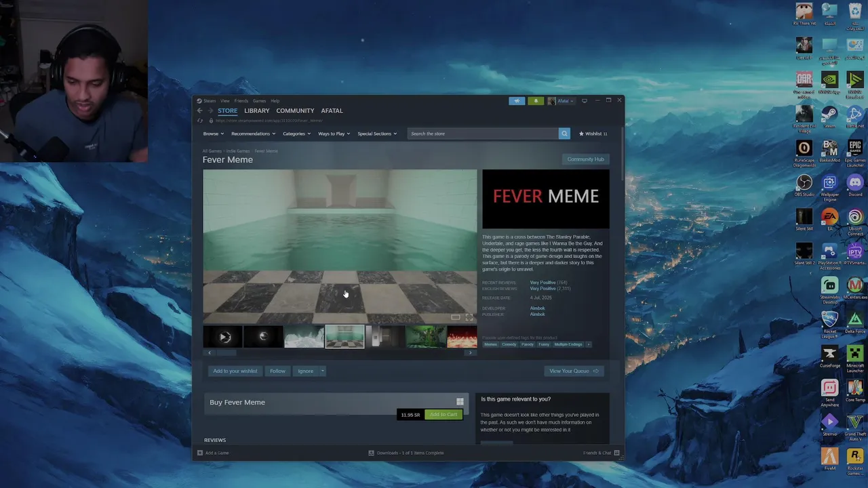868x488 pixels.
Task: Open the Epic Games Launcher desktop icon
Action: tap(855, 154)
